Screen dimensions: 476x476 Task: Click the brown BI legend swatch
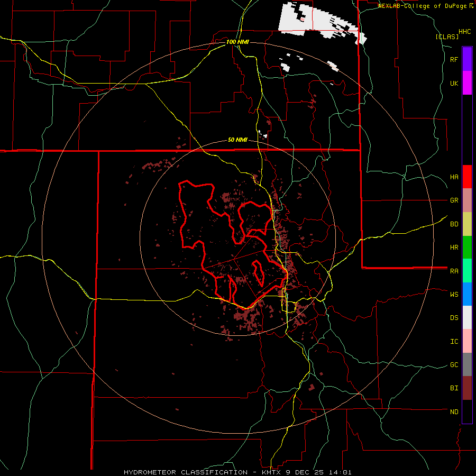click(467, 388)
